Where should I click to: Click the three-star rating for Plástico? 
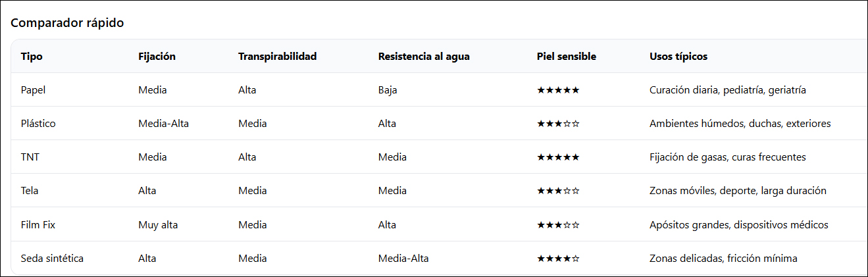[x=558, y=124]
